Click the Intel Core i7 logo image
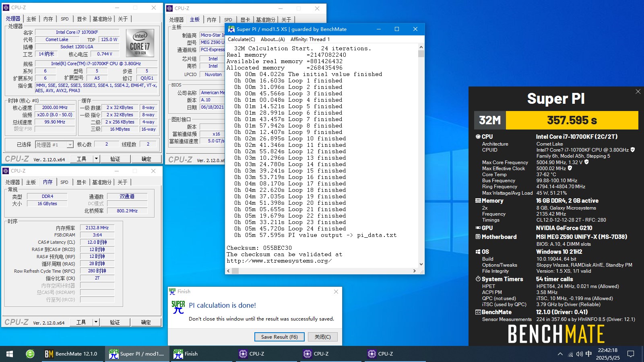The height and width of the screenshot is (362, 644). pos(140,43)
